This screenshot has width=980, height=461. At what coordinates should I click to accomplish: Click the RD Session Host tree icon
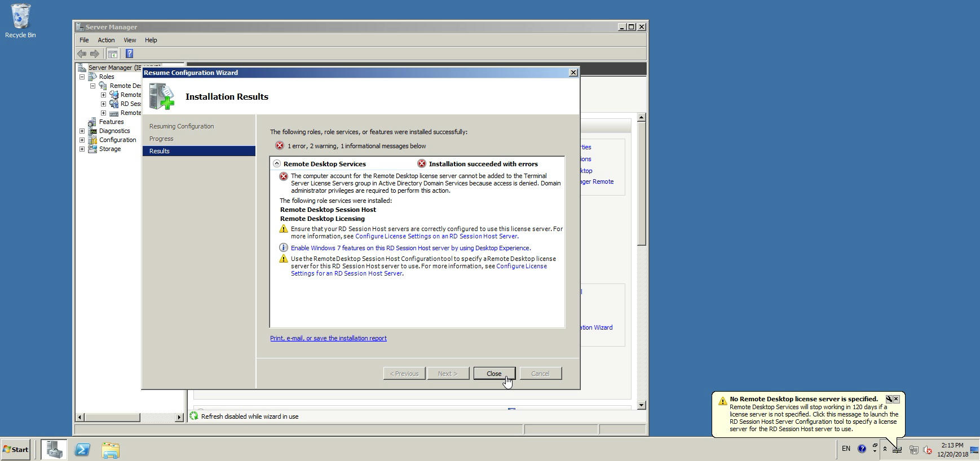coord(114,104)
